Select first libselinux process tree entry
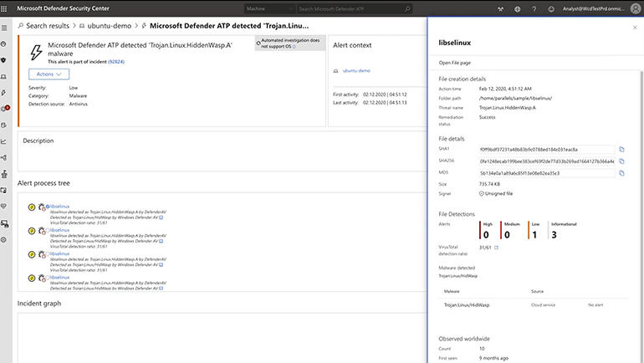The width and height of the screenshot is (644, 363). (x=59, y=206)
